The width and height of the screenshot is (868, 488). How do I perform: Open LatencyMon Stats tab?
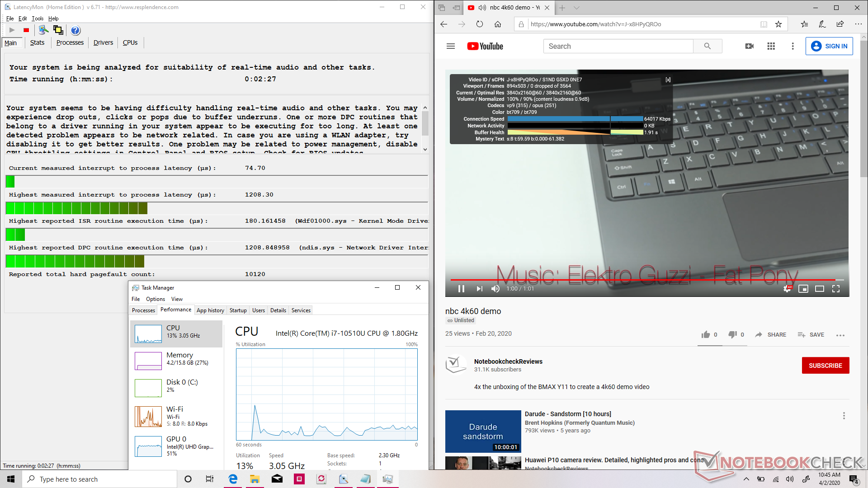(37, 42)
